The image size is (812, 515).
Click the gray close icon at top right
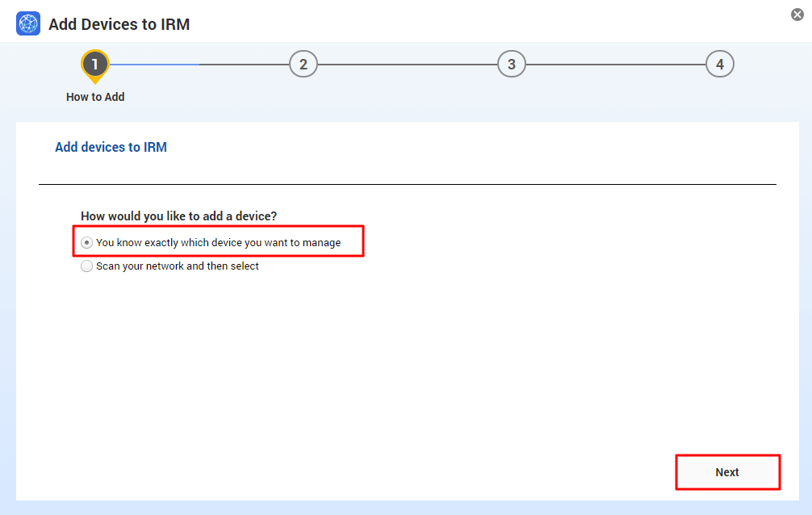click(x=798, y=14)
